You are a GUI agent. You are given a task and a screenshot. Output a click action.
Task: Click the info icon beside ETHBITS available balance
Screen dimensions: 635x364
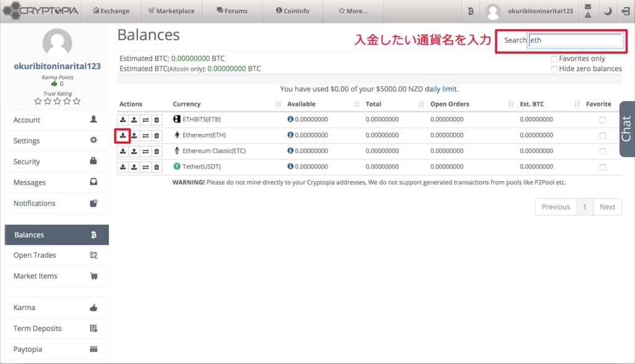click(290, 119)
